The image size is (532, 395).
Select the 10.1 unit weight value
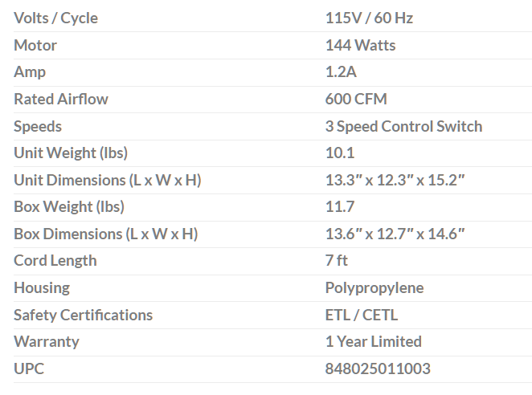(x=340, y=153)
